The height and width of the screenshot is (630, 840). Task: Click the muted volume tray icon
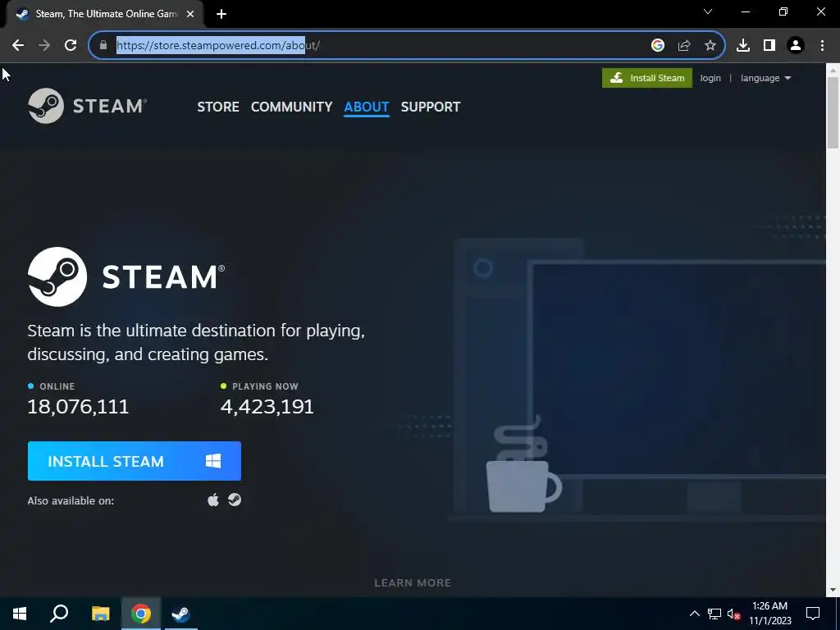click(x=734, y=614)
